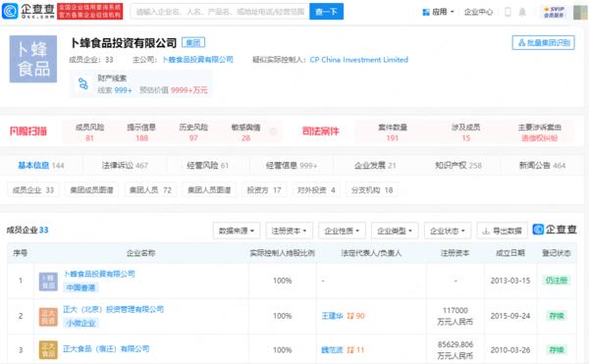The image size is (589, 364).
Task: Click 预估价值 9999+万元 value
Action: (174, 90)
